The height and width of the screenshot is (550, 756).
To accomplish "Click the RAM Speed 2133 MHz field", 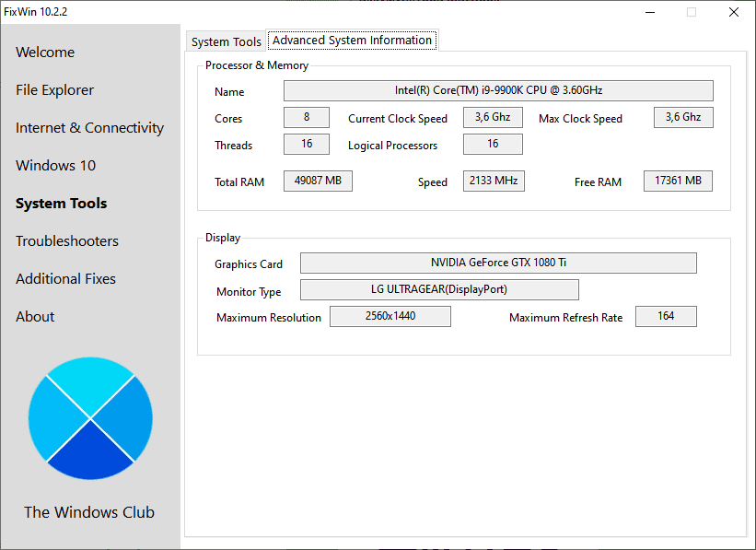I will [x=494, y=181].
